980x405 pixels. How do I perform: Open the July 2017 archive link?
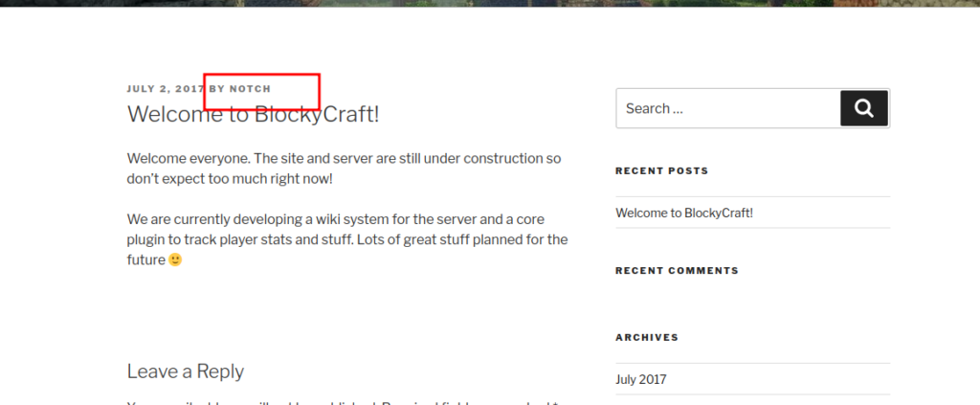(640, 379)
